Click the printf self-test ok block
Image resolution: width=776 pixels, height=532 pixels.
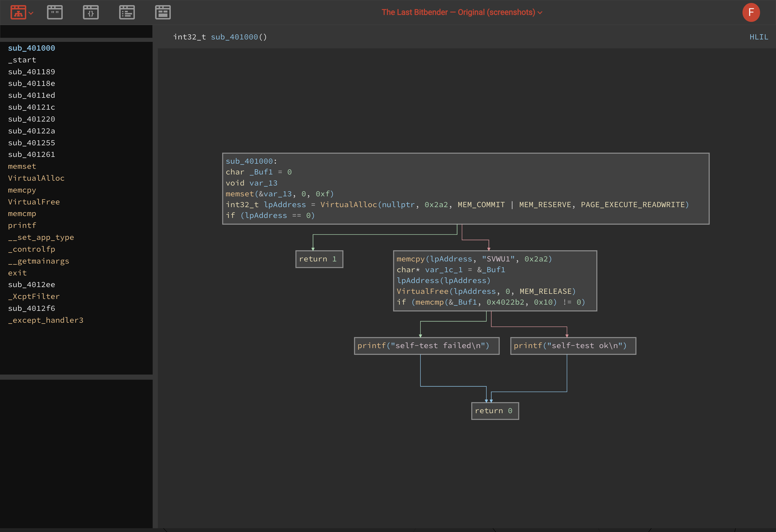coord(573,346)
